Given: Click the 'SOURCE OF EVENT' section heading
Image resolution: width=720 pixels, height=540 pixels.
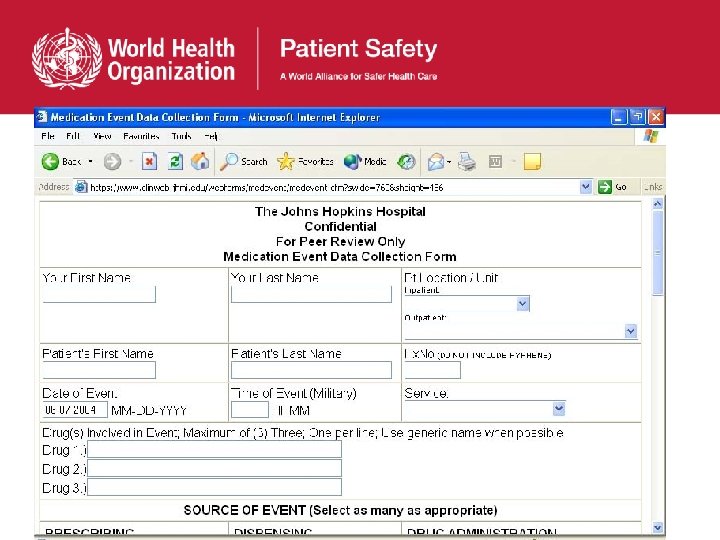Looking at the screenshot, I should coord(340,510).
